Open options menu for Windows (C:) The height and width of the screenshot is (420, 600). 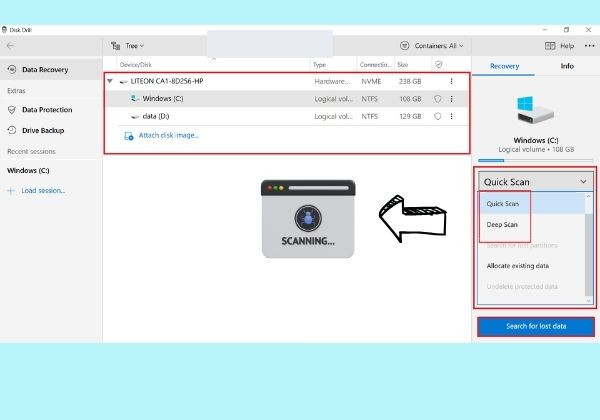452,99
